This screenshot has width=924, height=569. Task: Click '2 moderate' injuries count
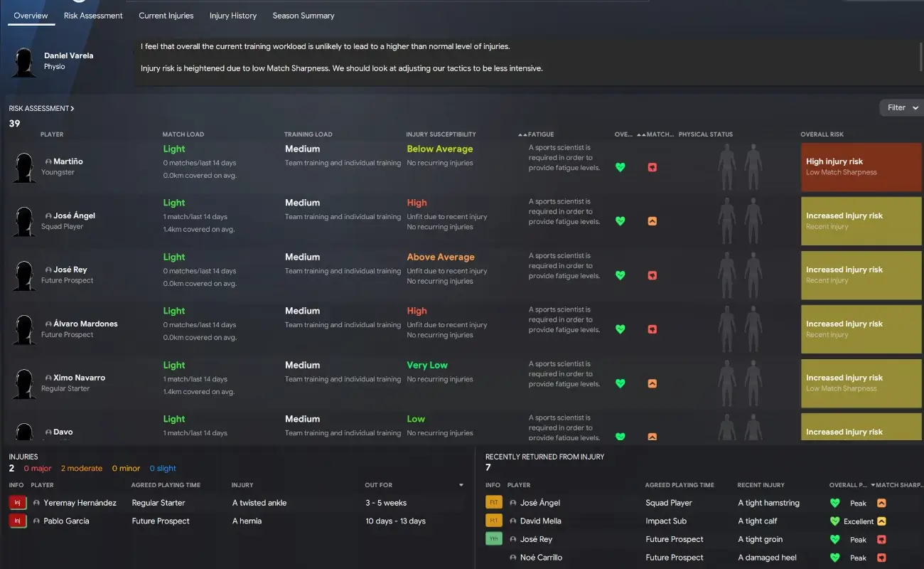(x=82, y=469)
